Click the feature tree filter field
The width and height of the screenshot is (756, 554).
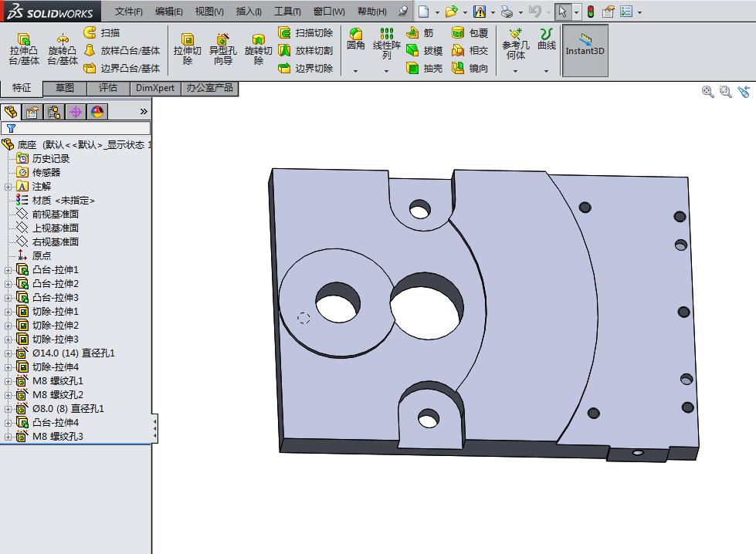[76, 128]
